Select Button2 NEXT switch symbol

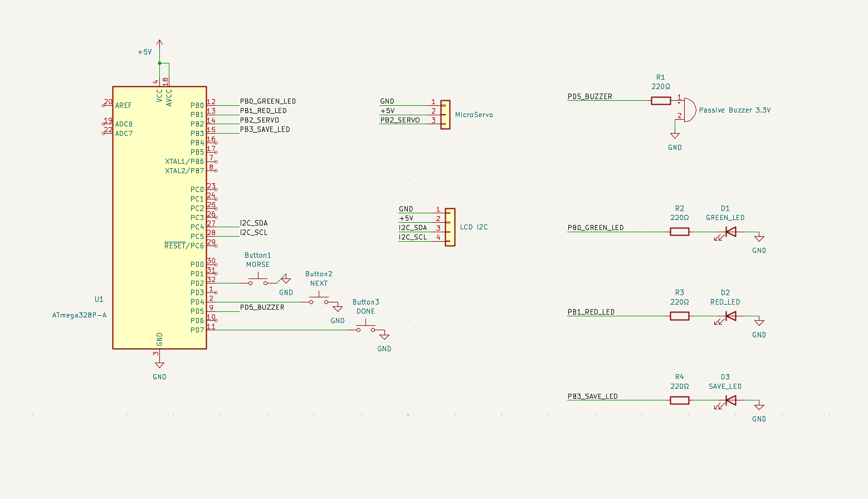coord(319,299)
